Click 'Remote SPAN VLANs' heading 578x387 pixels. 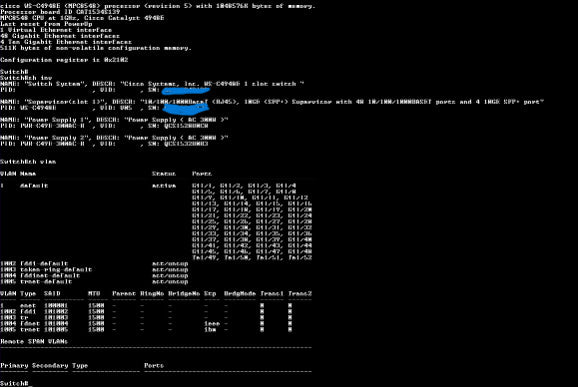coord(34,342)
